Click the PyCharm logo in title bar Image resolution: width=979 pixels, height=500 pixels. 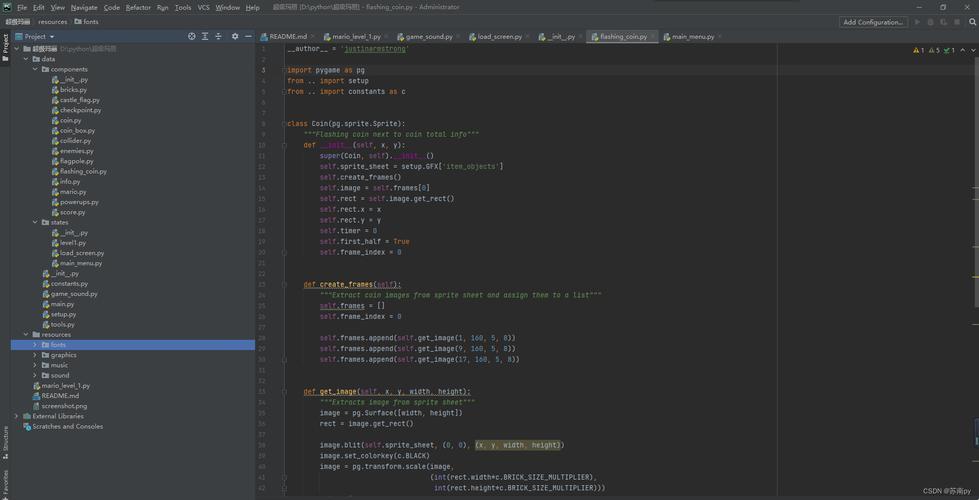click(7, 7)
